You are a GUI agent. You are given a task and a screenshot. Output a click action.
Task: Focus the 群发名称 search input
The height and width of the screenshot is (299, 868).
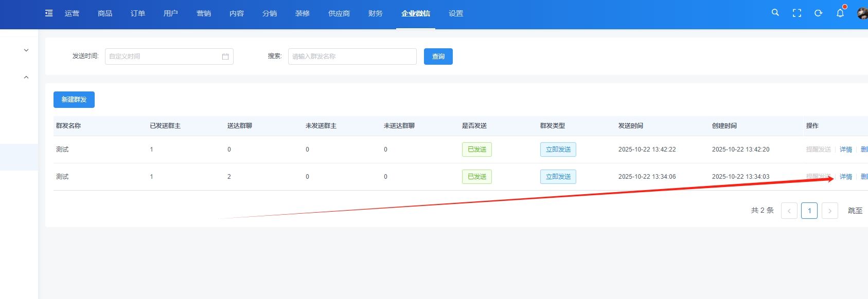click(x=352, y=57)
